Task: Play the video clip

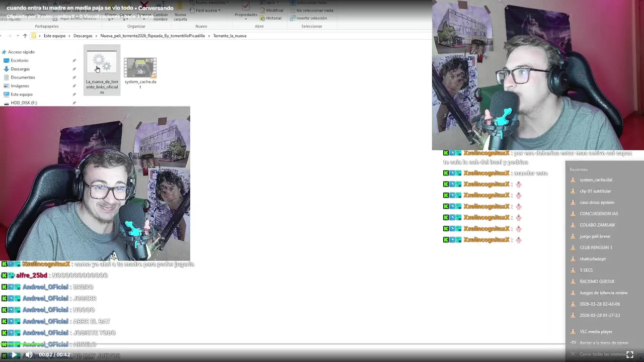Action: coord(15,355)
